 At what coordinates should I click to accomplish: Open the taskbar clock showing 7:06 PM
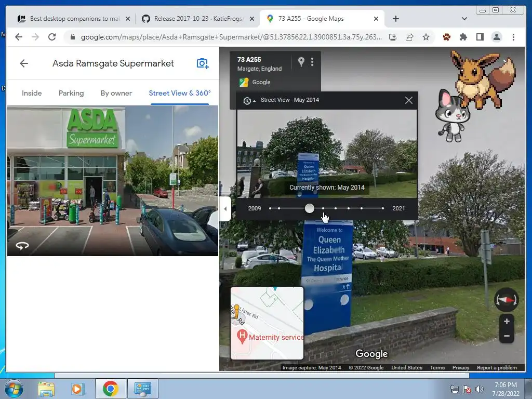(x=506, y=389)
